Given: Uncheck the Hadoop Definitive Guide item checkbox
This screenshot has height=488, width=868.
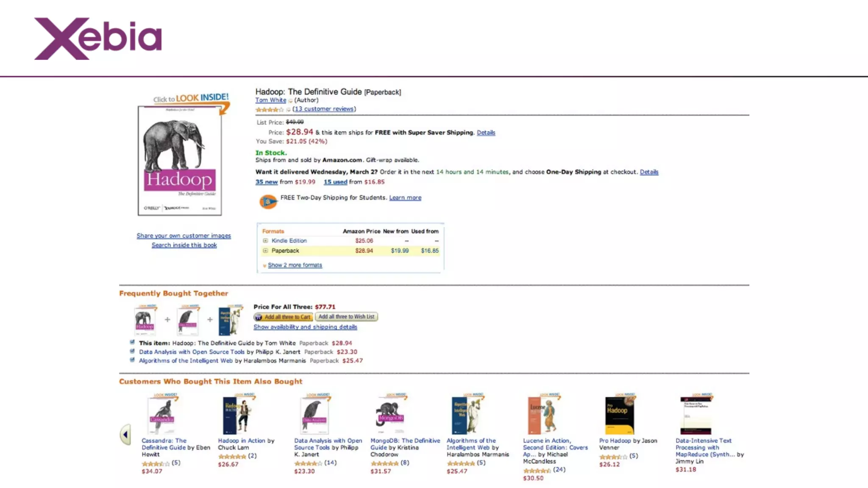Looking at the screenshot, I should [132, 342].
